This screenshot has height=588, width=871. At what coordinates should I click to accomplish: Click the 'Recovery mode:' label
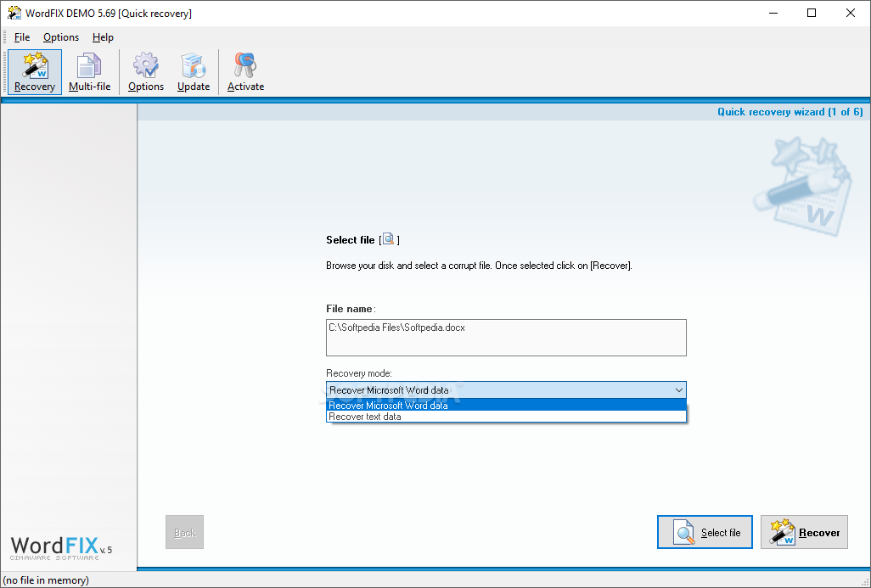click(x=359, y=373)
